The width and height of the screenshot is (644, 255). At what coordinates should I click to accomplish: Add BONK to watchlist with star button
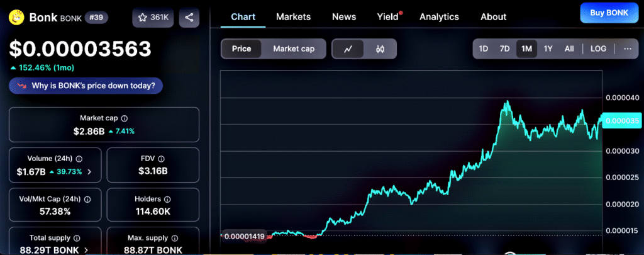click(153, 18)
